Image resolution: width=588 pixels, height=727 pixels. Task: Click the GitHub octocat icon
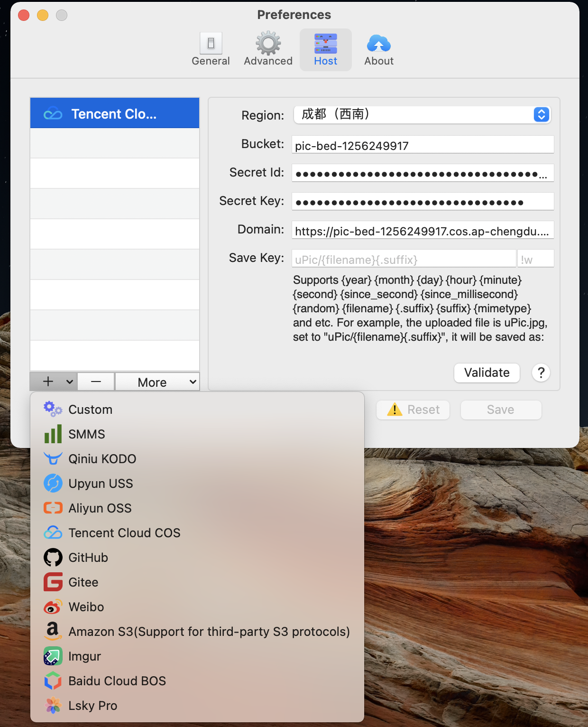[x=53, y=558]
